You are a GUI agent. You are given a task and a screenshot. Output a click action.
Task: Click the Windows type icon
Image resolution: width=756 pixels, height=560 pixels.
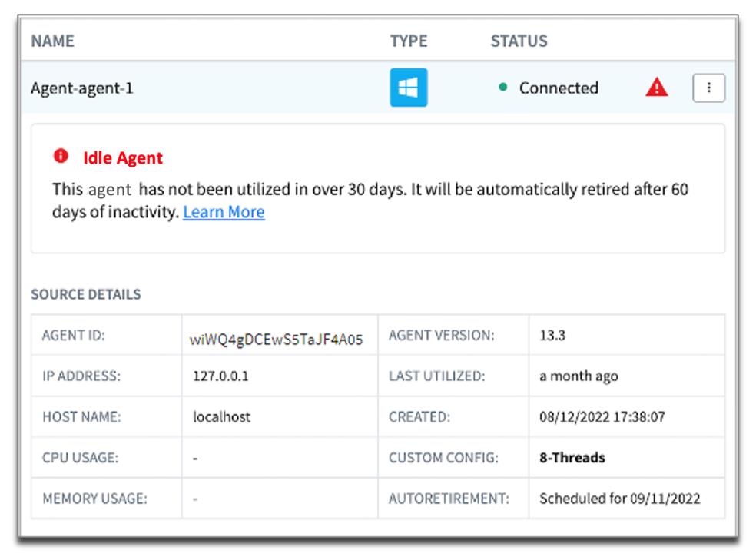click(x=409, y=88)
